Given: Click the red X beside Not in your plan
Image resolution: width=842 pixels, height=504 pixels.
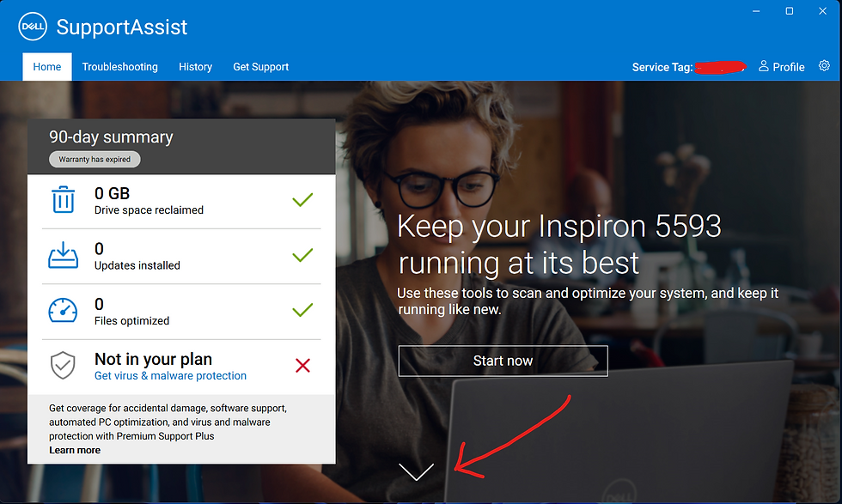Looking at the screenshot, I should pyautogui.click(x=302, y=366).
